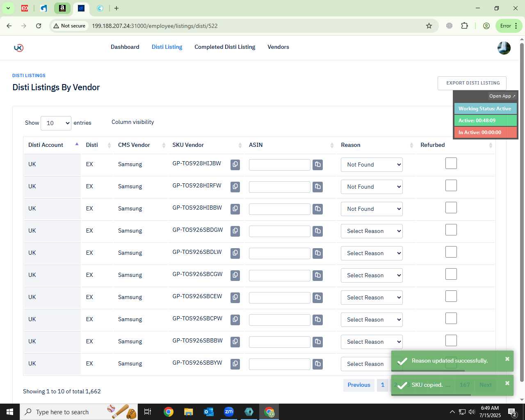Paste ASIN icon in GP-TOS926SBCPW row
The height and width of the screenshot is (420, 525).
tap(317, 320)
